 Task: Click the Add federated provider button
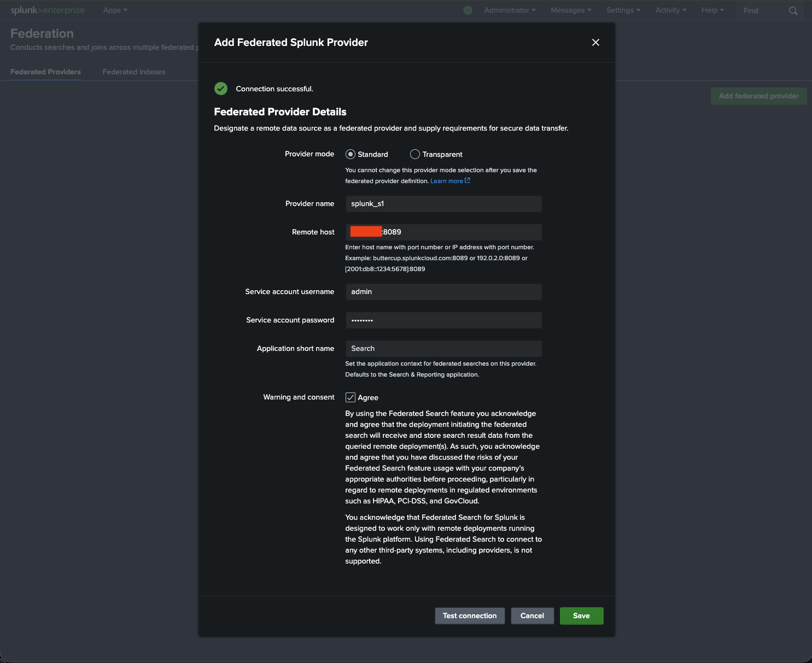[758, 96]
